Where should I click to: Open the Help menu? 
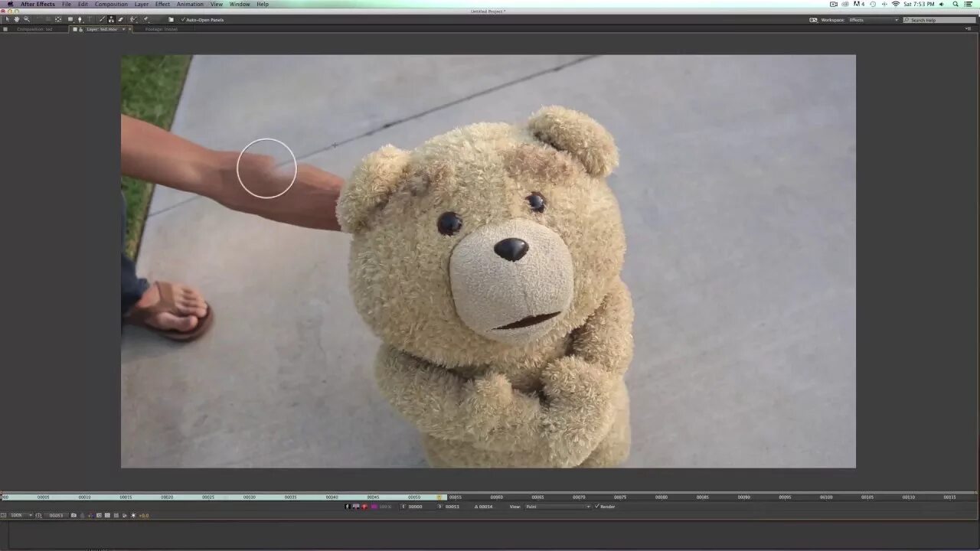click(263, 4)
